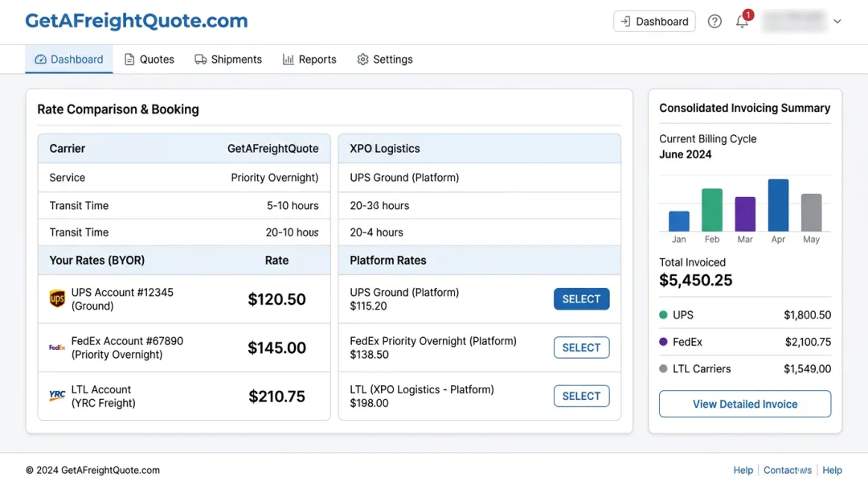Click the Shipments truck icon

[x=200, y=60]
